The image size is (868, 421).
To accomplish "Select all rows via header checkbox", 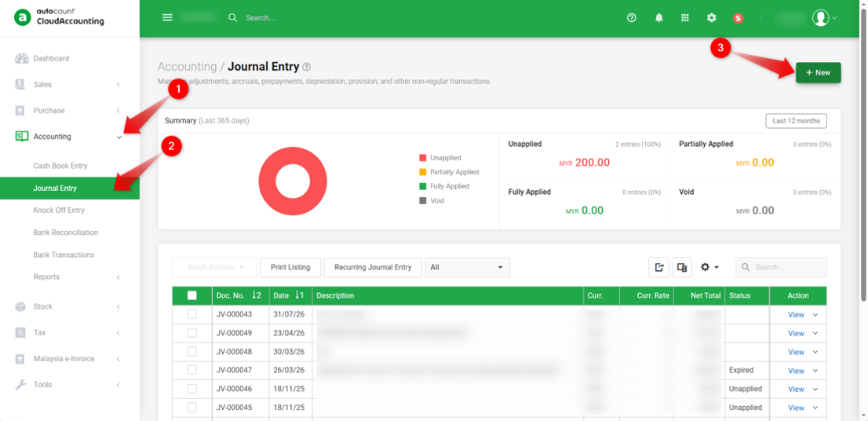I will click(x=192, y=295).
